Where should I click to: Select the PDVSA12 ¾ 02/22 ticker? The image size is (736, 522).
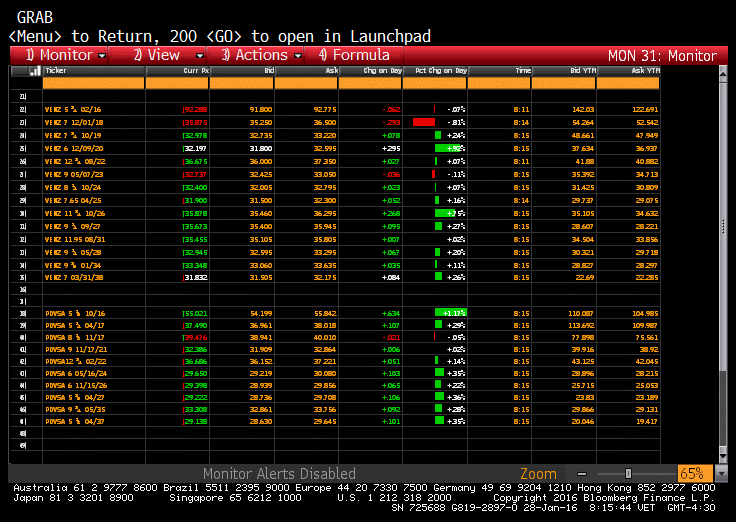[x=76, y=361]
